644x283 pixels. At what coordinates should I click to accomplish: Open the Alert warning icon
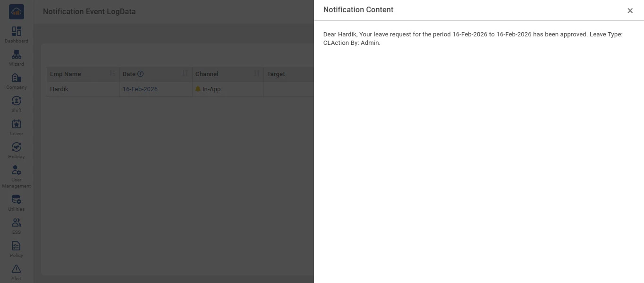[x=17, y=269]
